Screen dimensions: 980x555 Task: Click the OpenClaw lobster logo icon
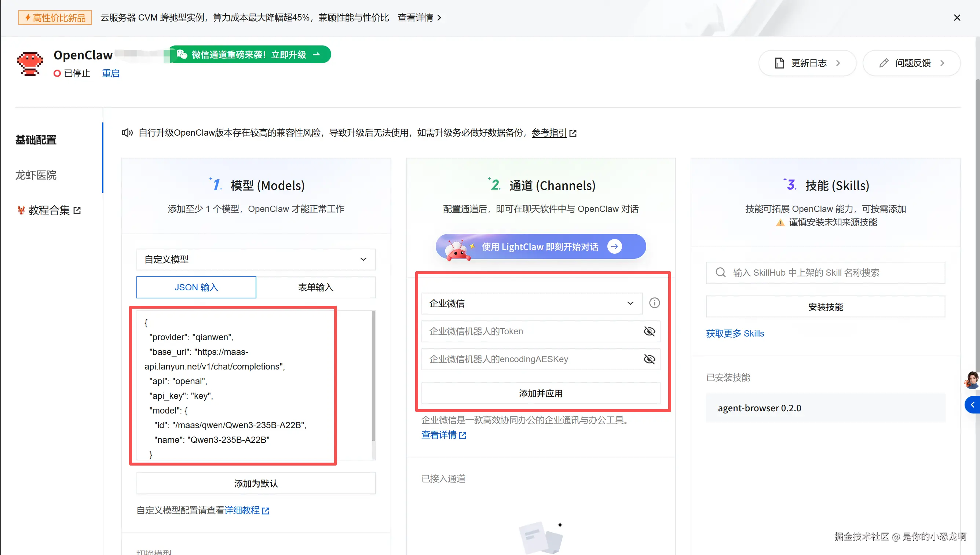pyautogui.click(x=30, y=64)
